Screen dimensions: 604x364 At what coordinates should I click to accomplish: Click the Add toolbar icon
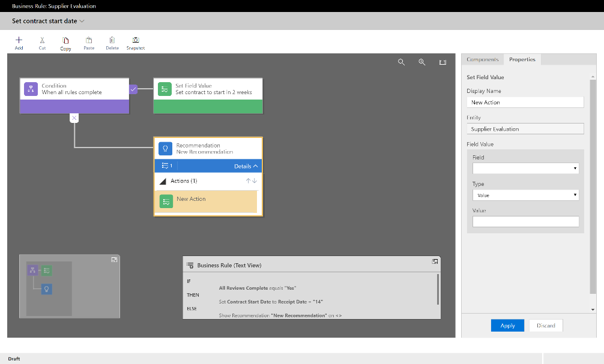pyautogui.click(x=19, y=41)
